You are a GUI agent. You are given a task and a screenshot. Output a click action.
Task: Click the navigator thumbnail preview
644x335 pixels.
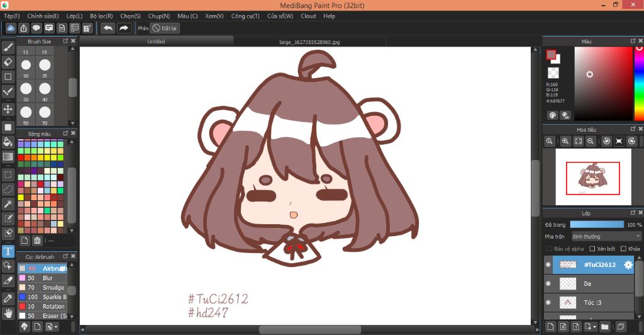coord(593,177)
